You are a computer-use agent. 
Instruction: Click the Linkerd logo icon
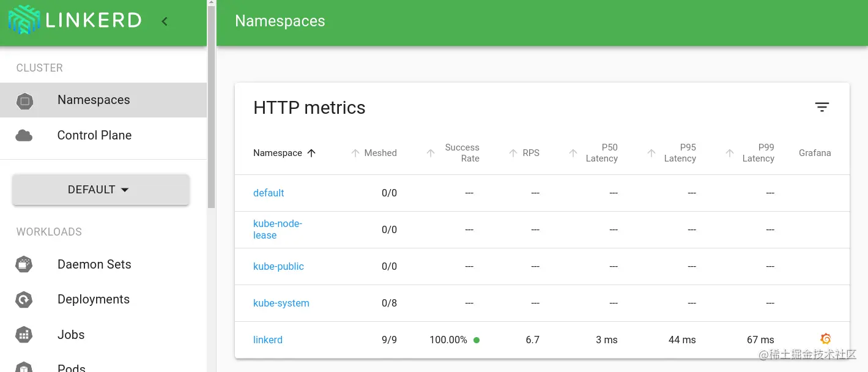click(x=24, y=20)
